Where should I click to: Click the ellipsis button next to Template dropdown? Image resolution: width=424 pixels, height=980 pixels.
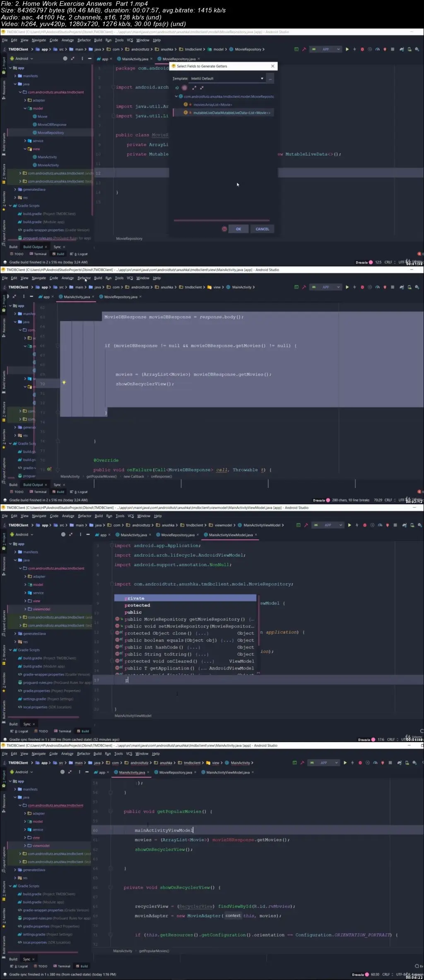[x=270, y=78]
